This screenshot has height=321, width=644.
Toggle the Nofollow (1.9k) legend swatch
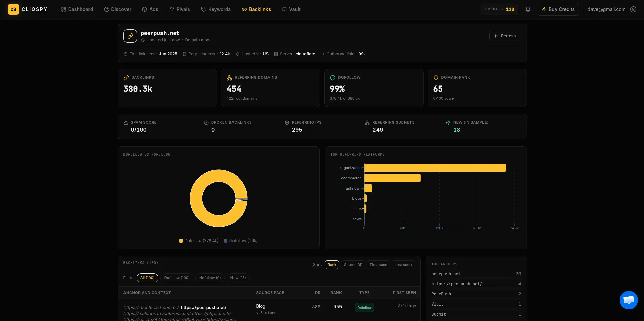226,241
